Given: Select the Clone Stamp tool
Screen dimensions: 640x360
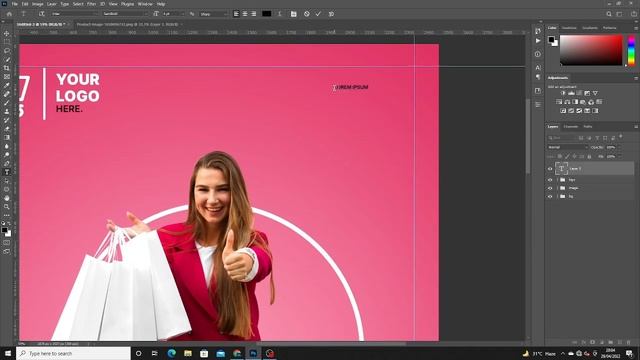Looking at the screenshot, I should 7,111.
